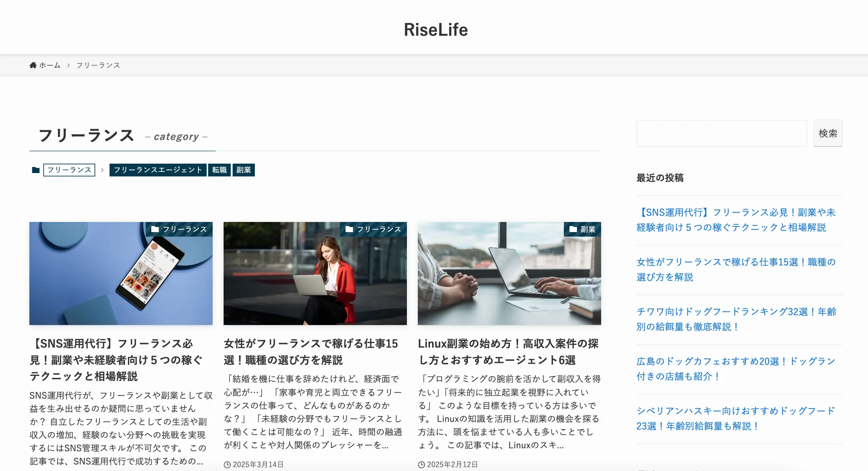Open the RiseLife site title
868x471 pixels.
(436, 30)
